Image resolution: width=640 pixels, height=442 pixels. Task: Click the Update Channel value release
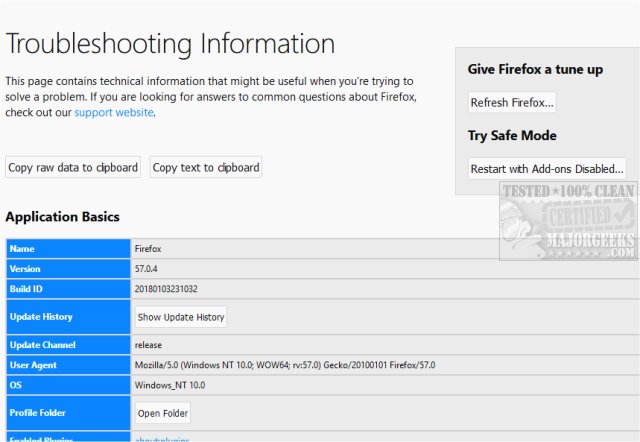[x=148, y=345]
